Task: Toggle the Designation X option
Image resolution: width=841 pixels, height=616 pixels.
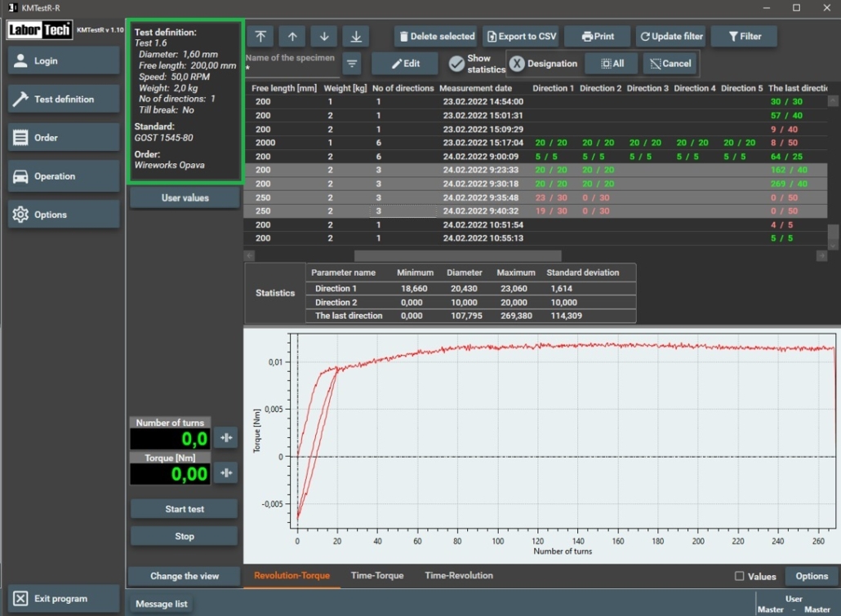Action: pyautogui.click(x=518, y=64)
